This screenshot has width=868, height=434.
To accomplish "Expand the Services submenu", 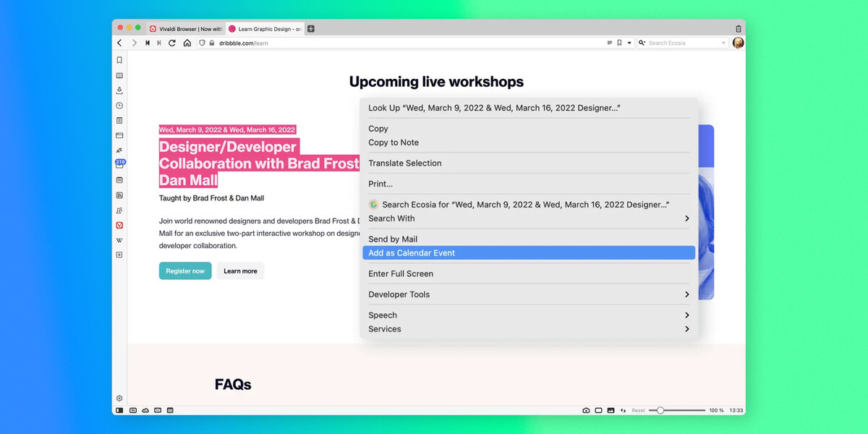I will point(529,329).
